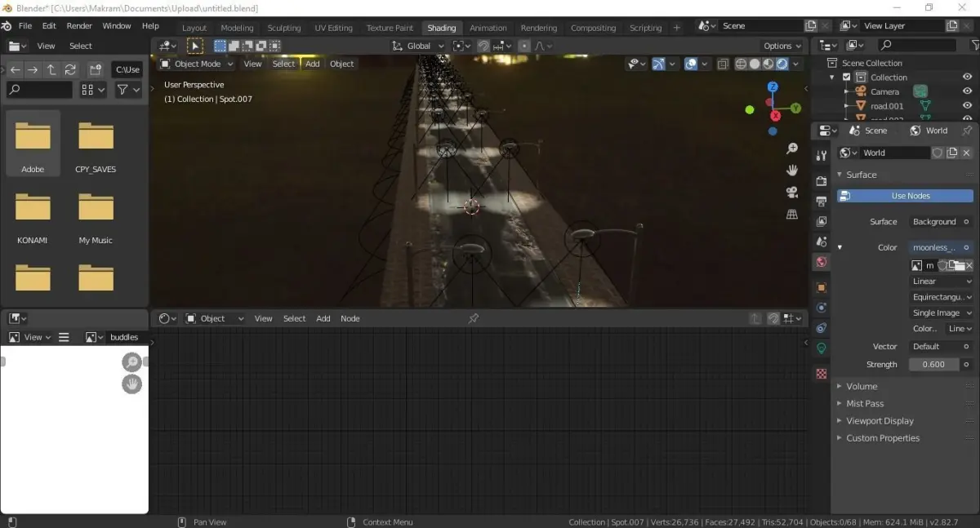This screenshot has width=980, height=528.
Task: Click image editor zoom magnifier gizmo
Action: 131,362
